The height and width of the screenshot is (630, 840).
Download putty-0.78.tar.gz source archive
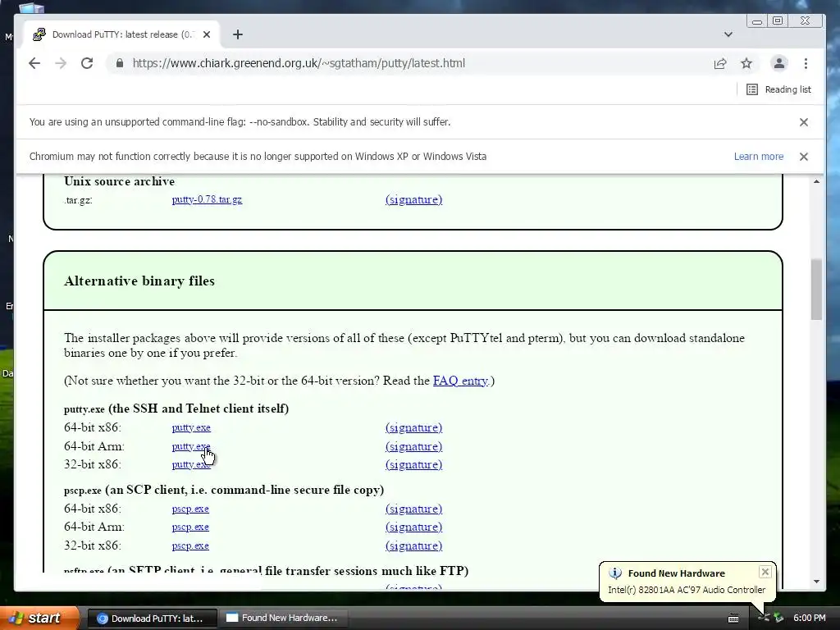207,200
